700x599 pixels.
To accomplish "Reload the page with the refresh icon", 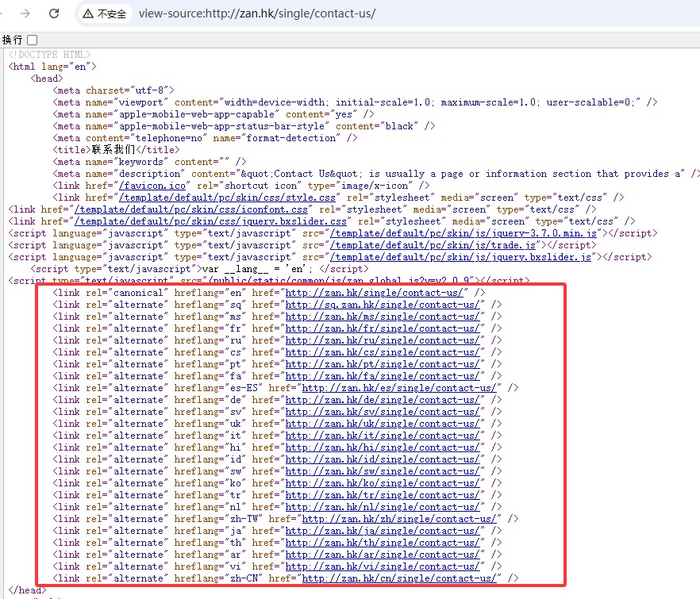I will pyautogui.click(x=54, y=13).
